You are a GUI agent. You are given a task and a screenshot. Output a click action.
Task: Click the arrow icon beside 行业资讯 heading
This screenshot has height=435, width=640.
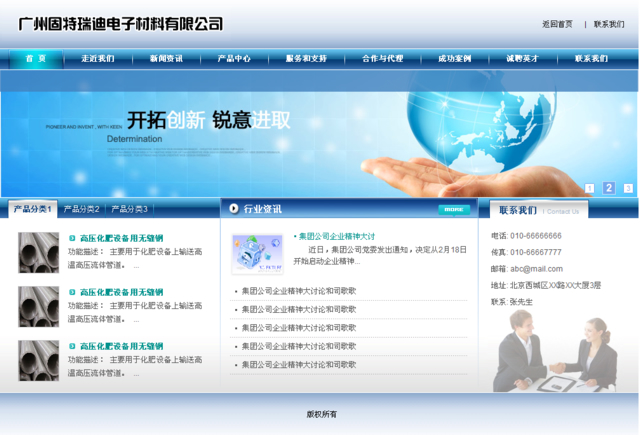234,209
